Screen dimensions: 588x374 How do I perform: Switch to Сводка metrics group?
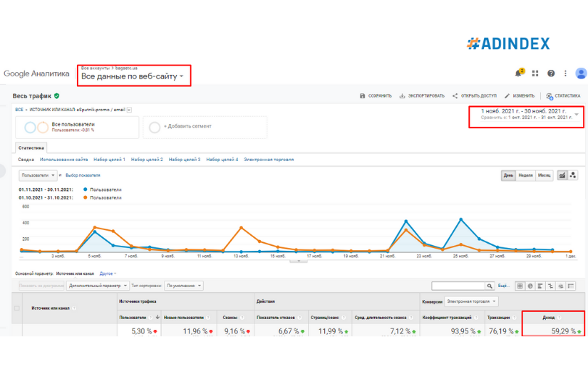(26, 160)
